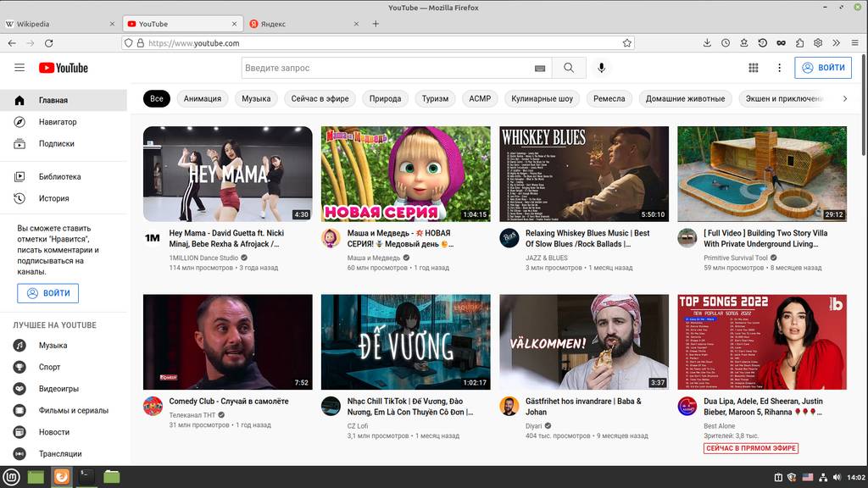This screenshot has width=868, height=488.
Task: Toggle the hamburger guide menu
Action: tap(19, 68)
